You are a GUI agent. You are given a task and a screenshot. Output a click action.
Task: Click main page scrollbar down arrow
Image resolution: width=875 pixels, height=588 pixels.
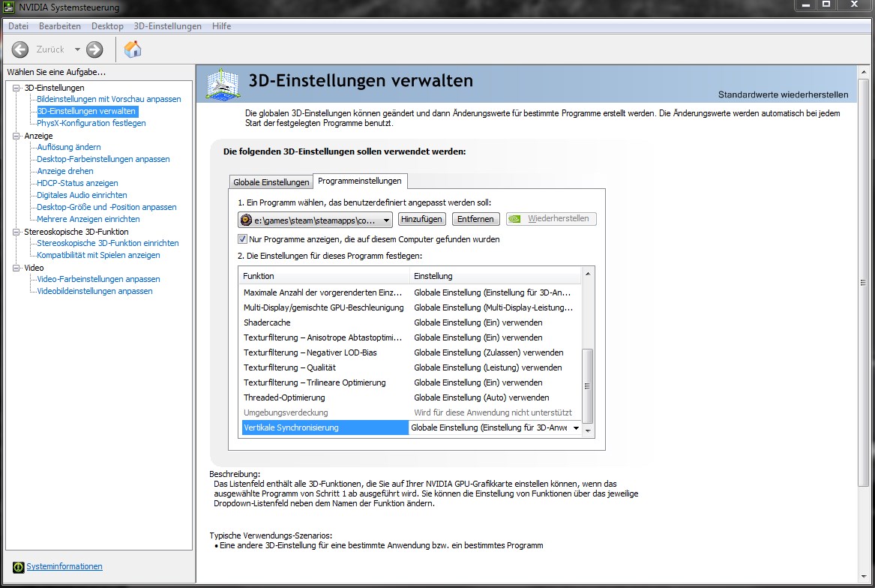click(864, 577)
